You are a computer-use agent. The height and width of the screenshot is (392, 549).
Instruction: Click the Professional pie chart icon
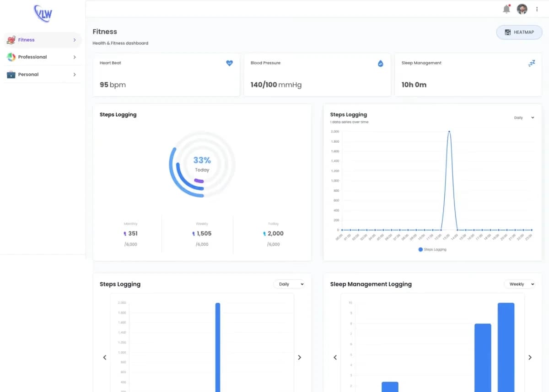pyautogui.click(x=11, y=57)
